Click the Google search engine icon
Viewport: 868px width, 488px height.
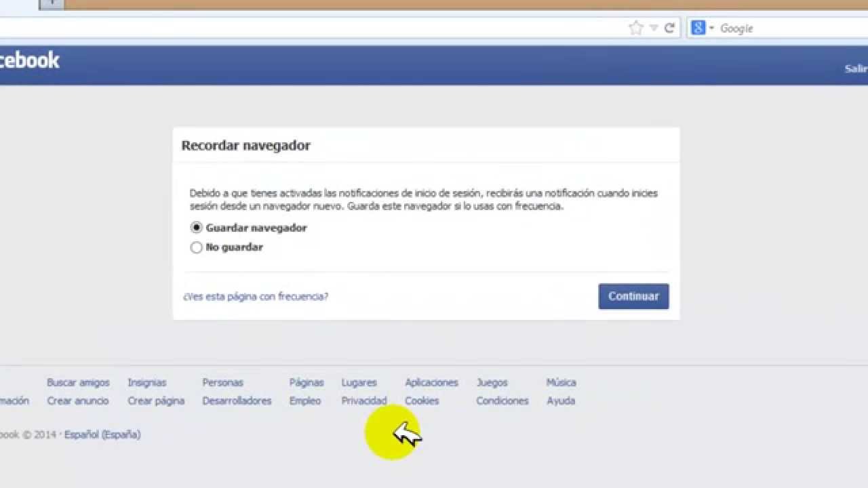click(x=698, y=28)
